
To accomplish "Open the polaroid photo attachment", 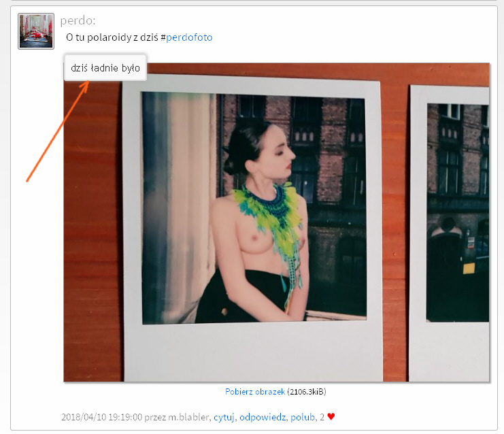I will tap(276, 222).
